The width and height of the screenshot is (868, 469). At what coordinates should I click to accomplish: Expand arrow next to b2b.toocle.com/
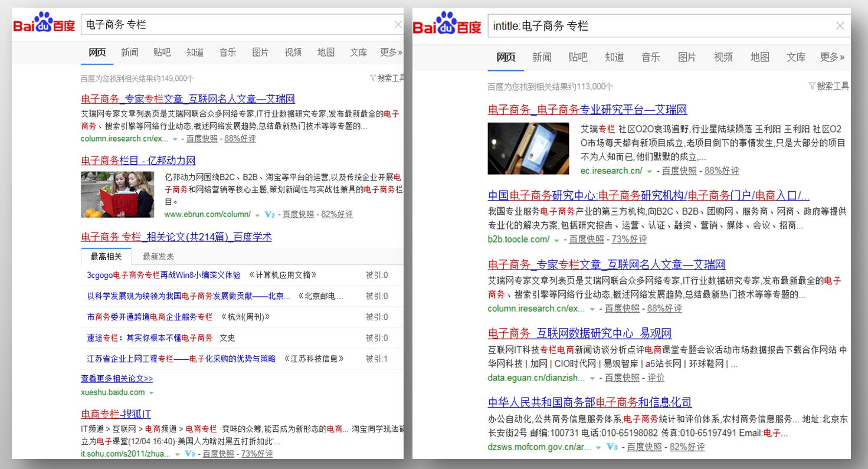tap(556, 240)
